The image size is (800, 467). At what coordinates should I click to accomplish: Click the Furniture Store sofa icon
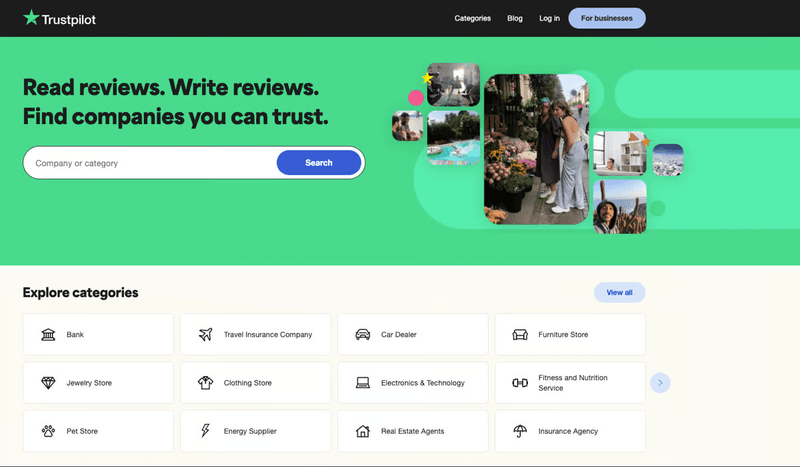(x=520, y=335)
